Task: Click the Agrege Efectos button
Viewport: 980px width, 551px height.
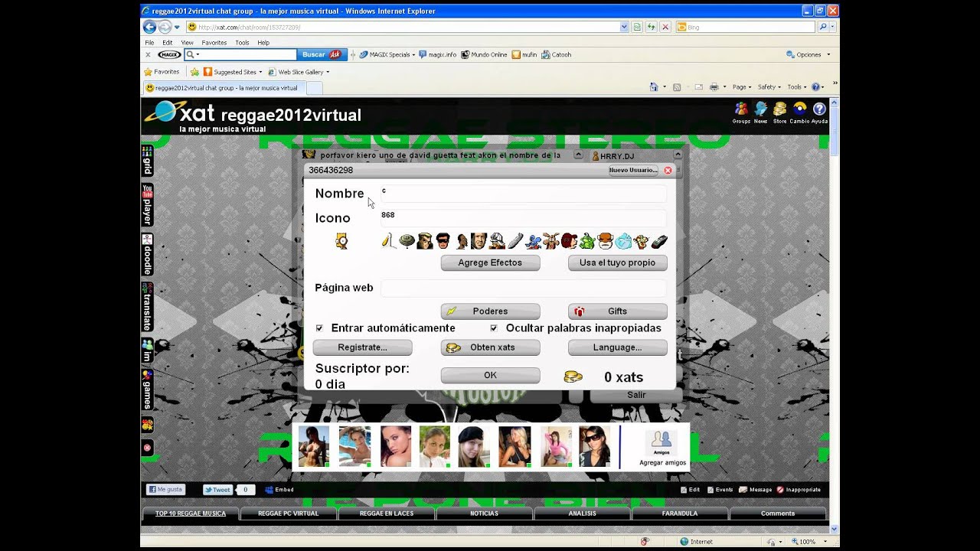Action: click(x=490, y=262)
